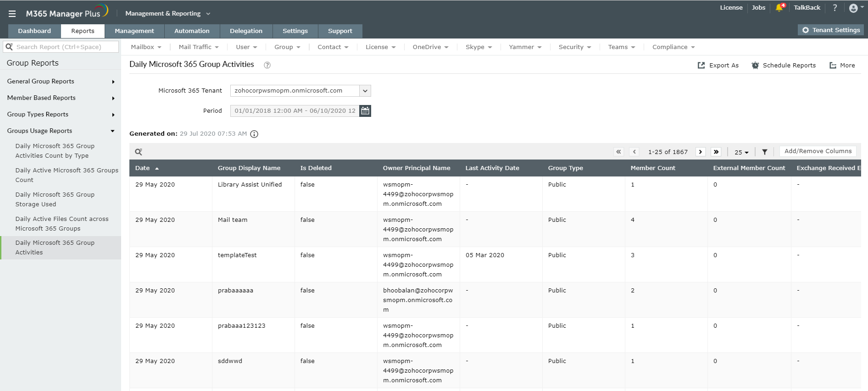The image size is (868, 391).
Task: Switch to the Automation tab
Action: (x=192, y=31)
